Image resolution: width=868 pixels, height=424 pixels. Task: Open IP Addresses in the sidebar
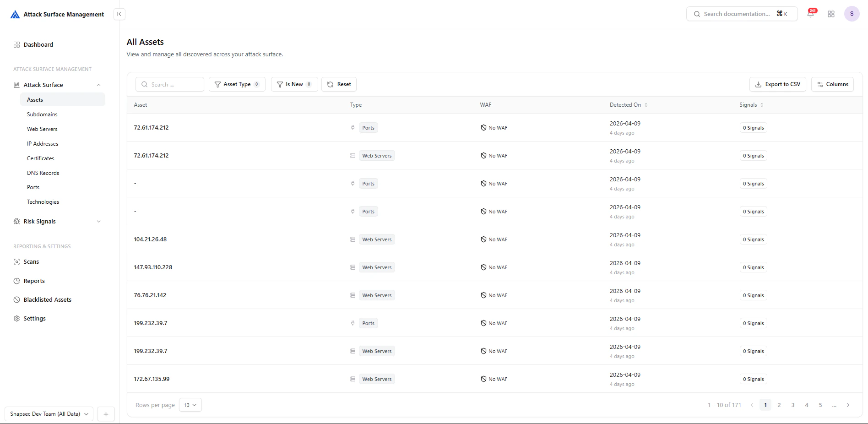43,143
